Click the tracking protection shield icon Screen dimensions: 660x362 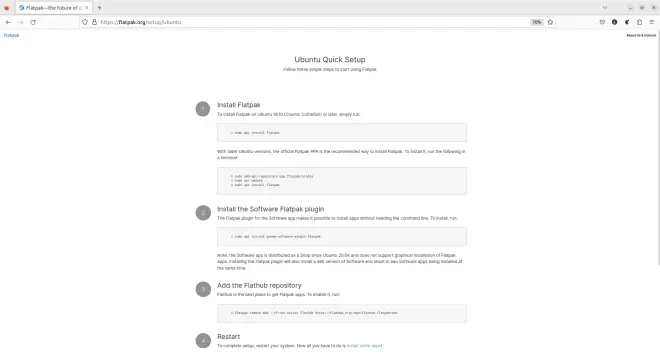[x=85, y=22]
